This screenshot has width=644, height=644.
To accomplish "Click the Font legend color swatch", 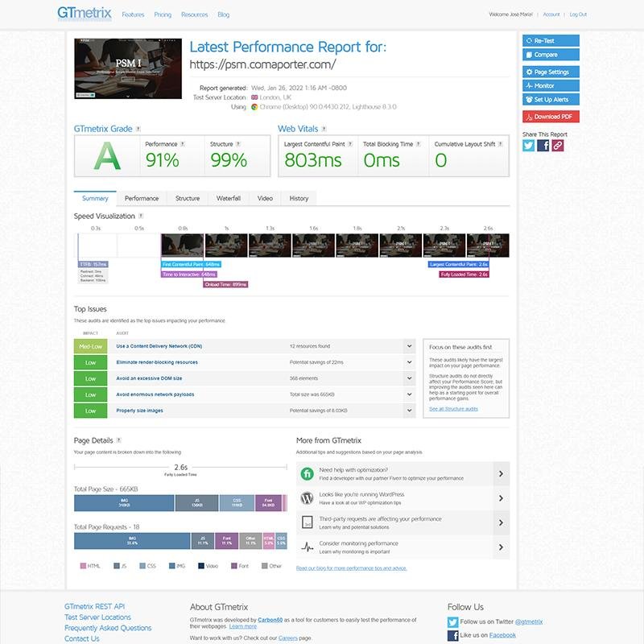I will pos(234,566).
